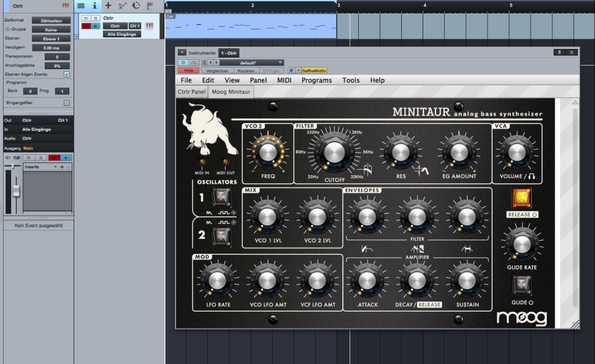Click the channel volume fader

(17, 190)
